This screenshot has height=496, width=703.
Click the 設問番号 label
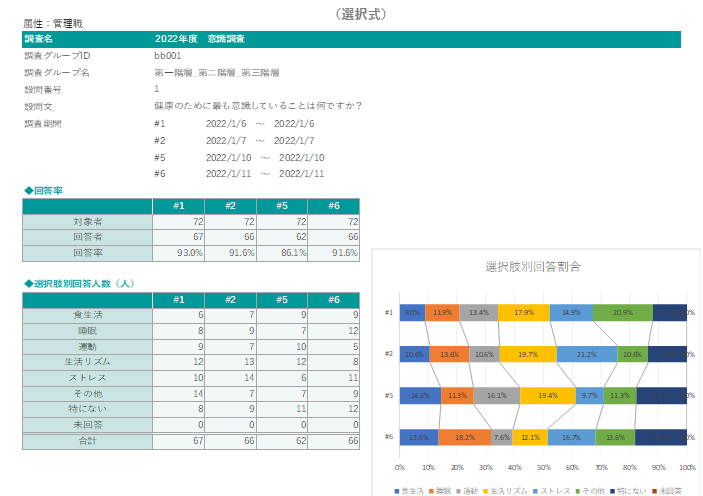pyautogui.click(x=43, y=90)
